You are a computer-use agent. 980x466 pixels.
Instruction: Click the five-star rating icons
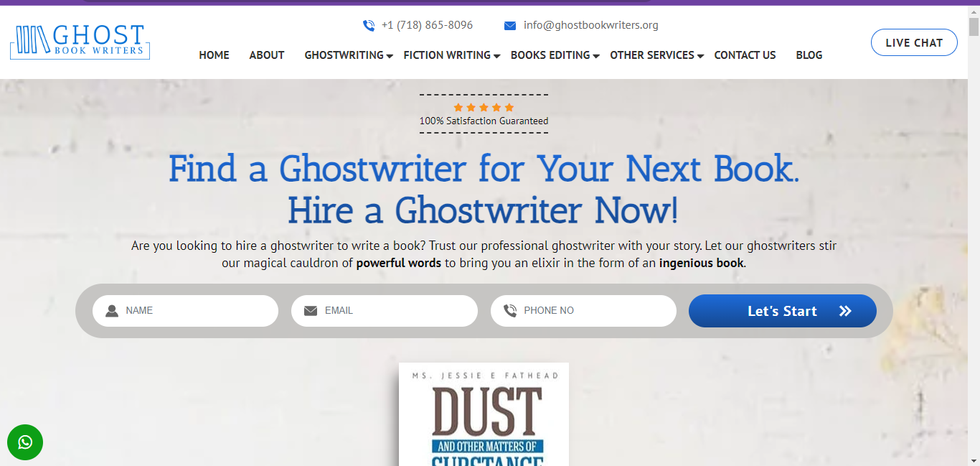pyautogui.click(x=484, y=108)
